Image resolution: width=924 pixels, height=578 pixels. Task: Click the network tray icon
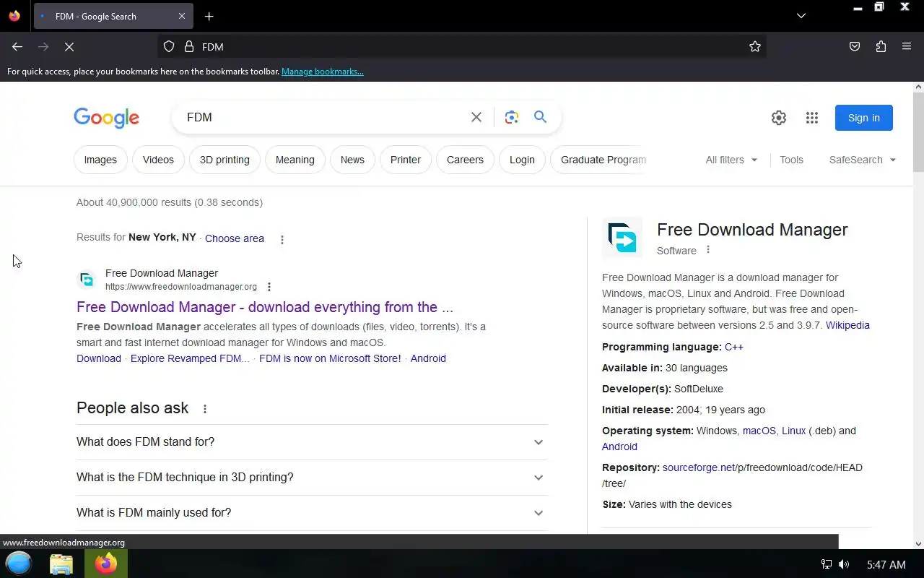coord(827,564)
